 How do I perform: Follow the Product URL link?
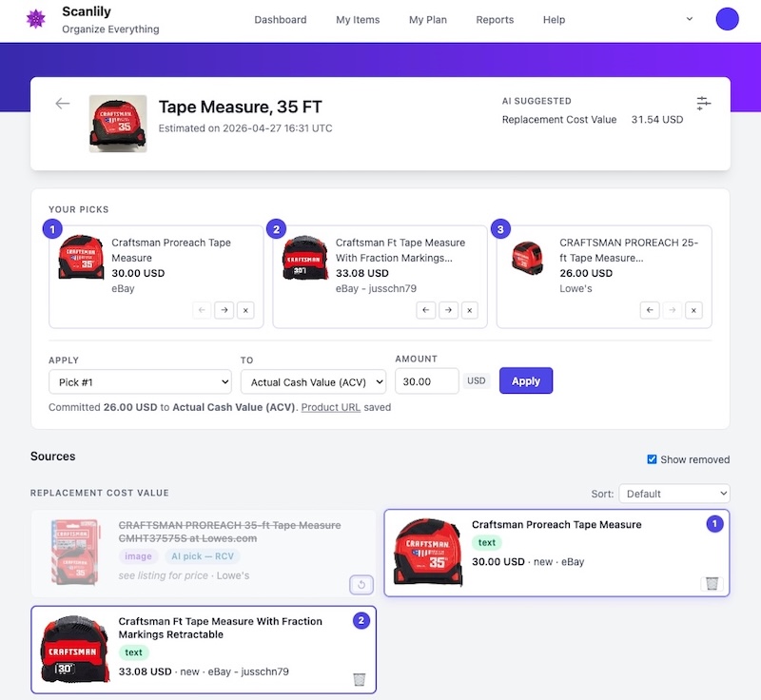coord(330,407)
